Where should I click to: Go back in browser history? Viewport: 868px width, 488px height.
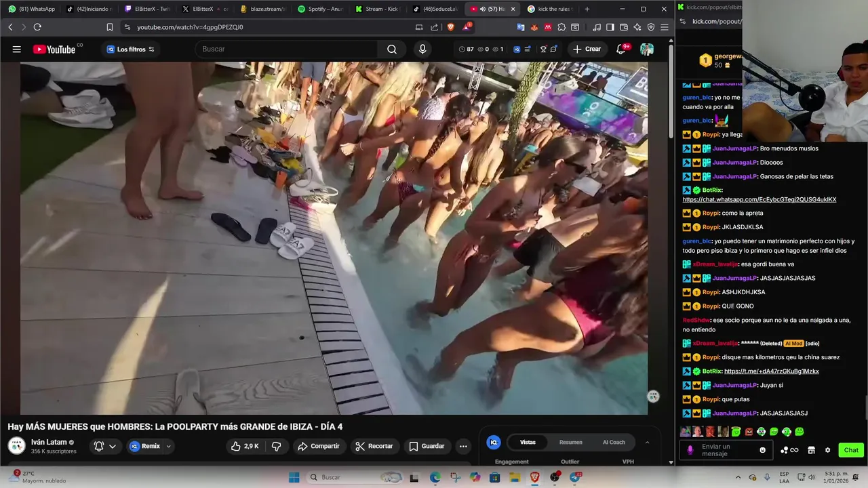10,27
